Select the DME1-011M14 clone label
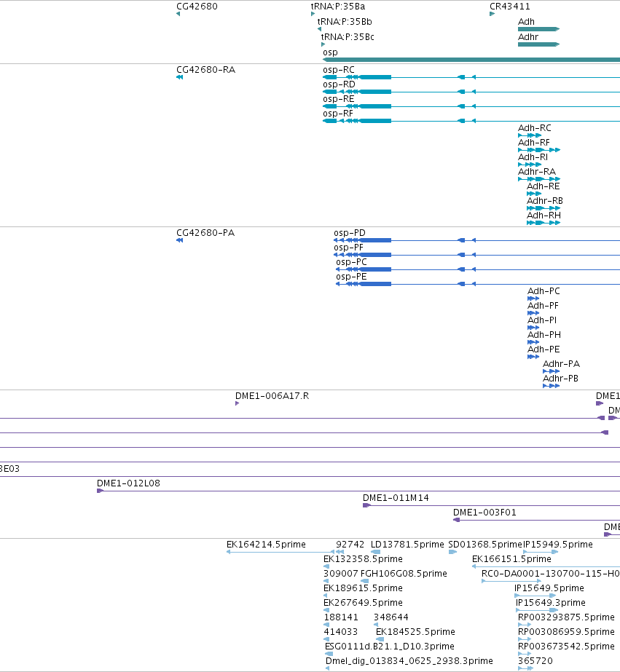This screenshot has width=620, height=672. [396, 498]
